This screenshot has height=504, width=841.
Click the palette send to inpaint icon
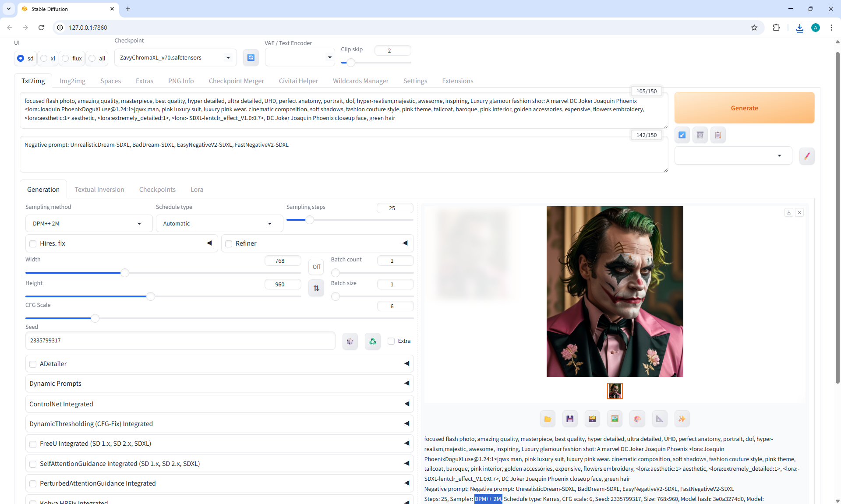[x=637, y=419]
